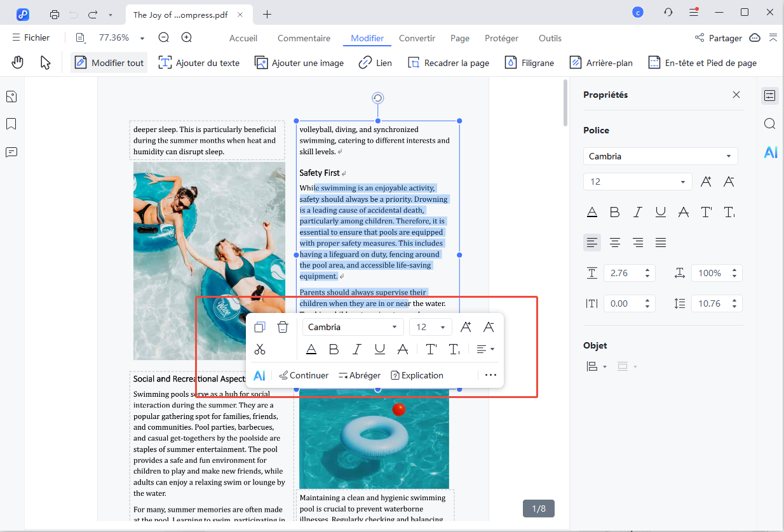Toggle bold formatting in the Police panel

(x=614, y=212)
